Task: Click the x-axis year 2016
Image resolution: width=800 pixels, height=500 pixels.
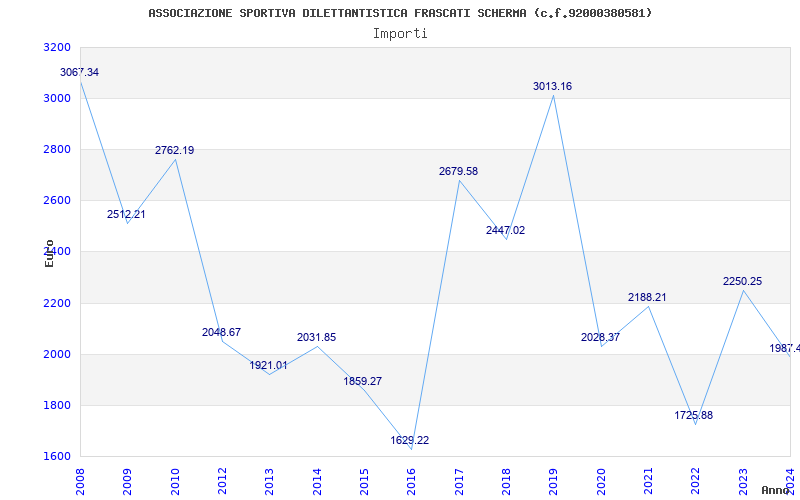Action: (412, 482)
